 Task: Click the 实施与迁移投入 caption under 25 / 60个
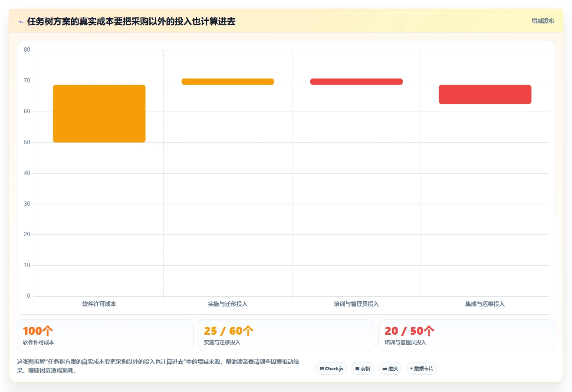pyautogui.click(x=222, y=343)
